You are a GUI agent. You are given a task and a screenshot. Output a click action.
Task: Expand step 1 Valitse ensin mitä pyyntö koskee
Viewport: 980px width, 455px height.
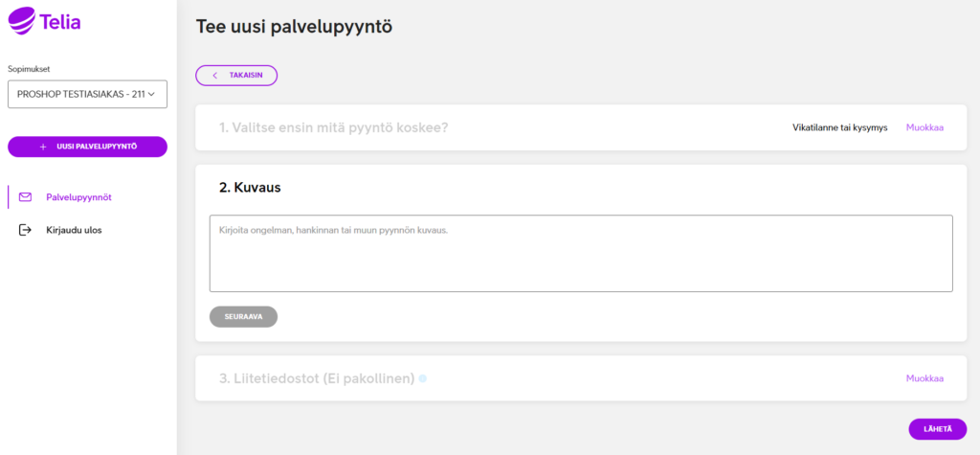coord(334,127)
